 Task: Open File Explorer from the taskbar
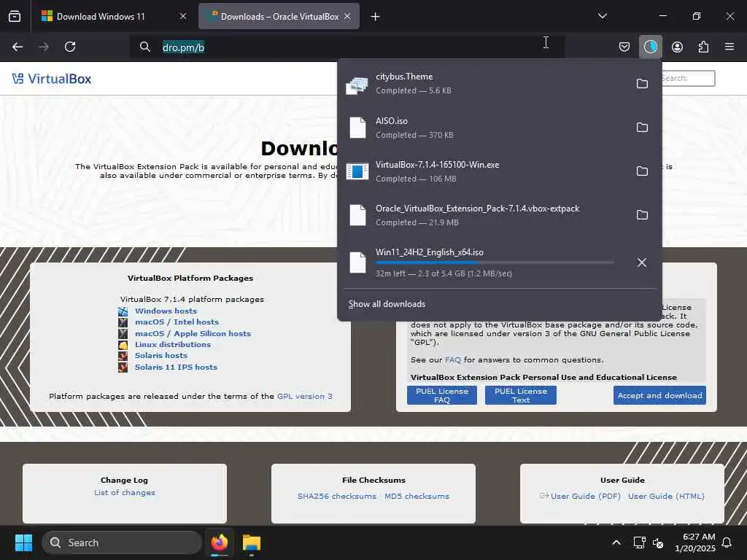[252, 542]
